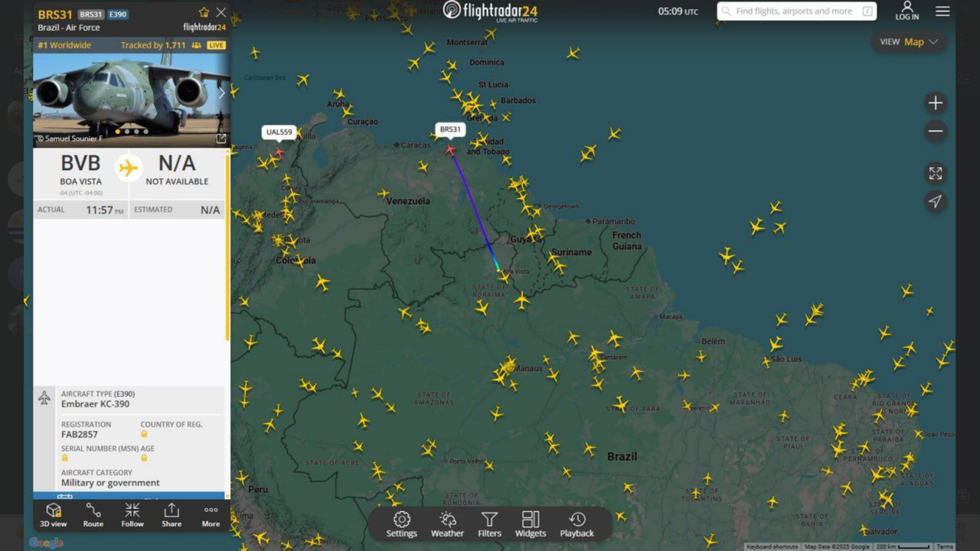Show the flight Route
The height and width of the screenshot is (551, 980).
click(x=93, y=515)
